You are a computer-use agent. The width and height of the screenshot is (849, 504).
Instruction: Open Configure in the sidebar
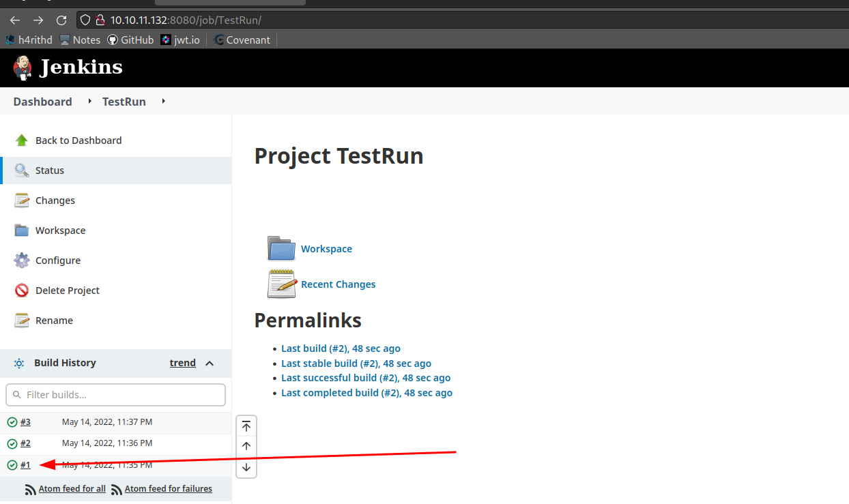[116, 261]
